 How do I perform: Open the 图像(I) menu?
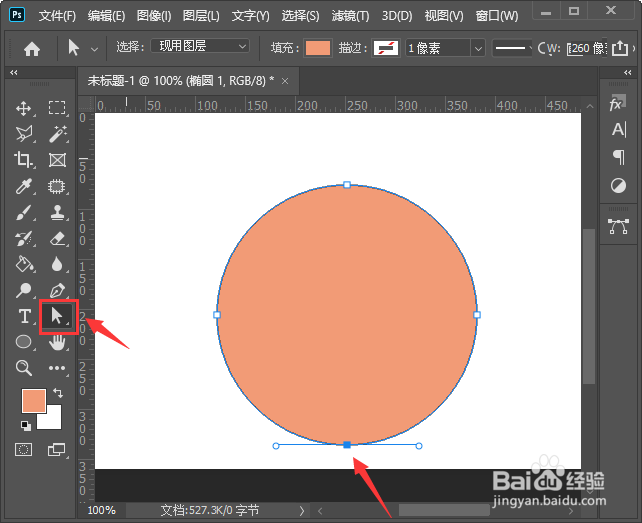pyautogui.click(x=154, y=16)
